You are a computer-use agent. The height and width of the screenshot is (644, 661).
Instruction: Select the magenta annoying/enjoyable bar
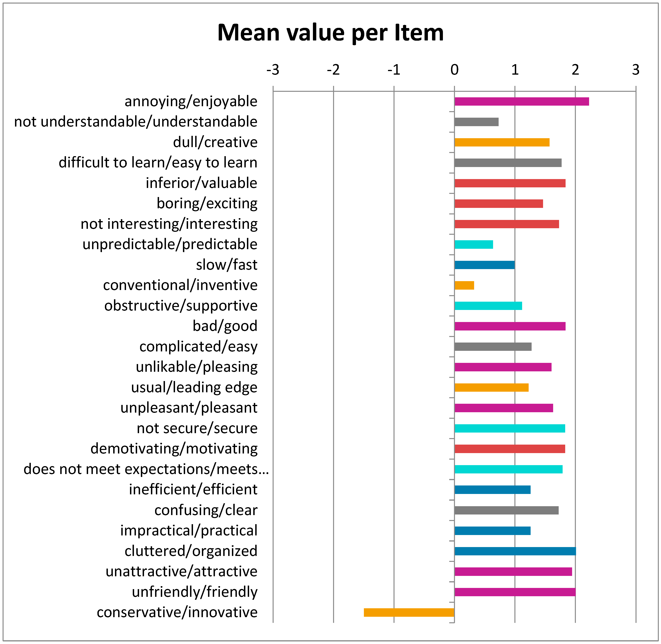pyautogui.click(x=521, y=101)
